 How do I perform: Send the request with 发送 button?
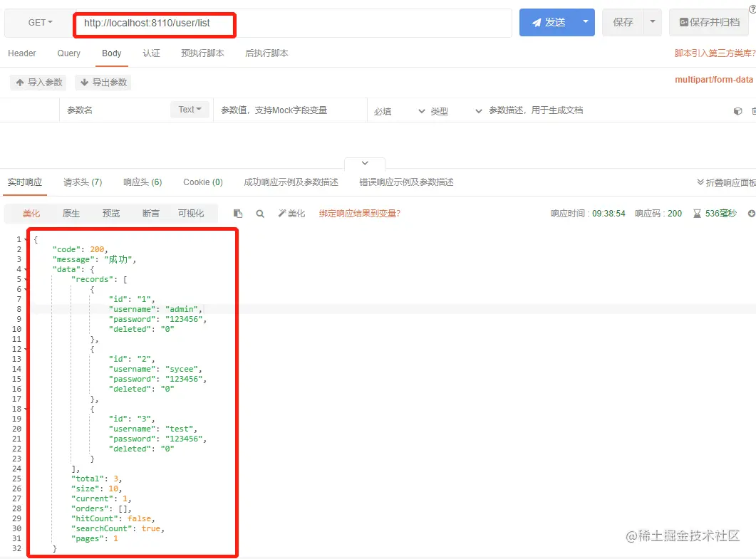[548, 22]
